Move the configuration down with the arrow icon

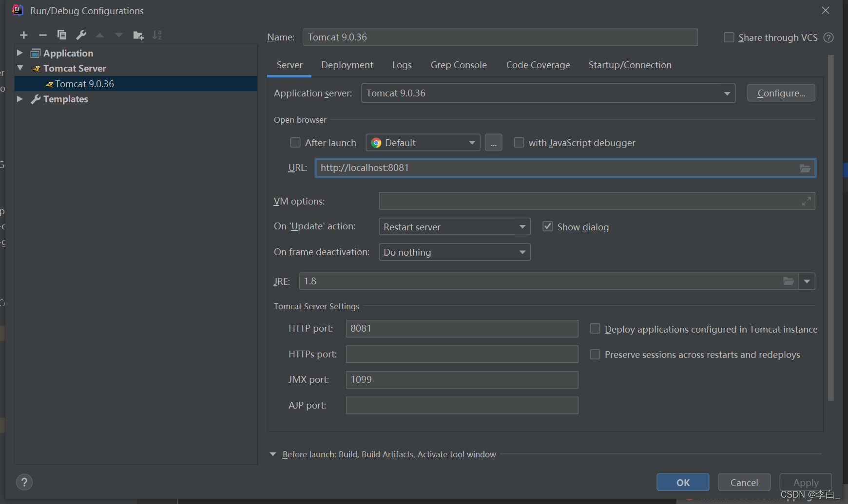tap(119, 35)
